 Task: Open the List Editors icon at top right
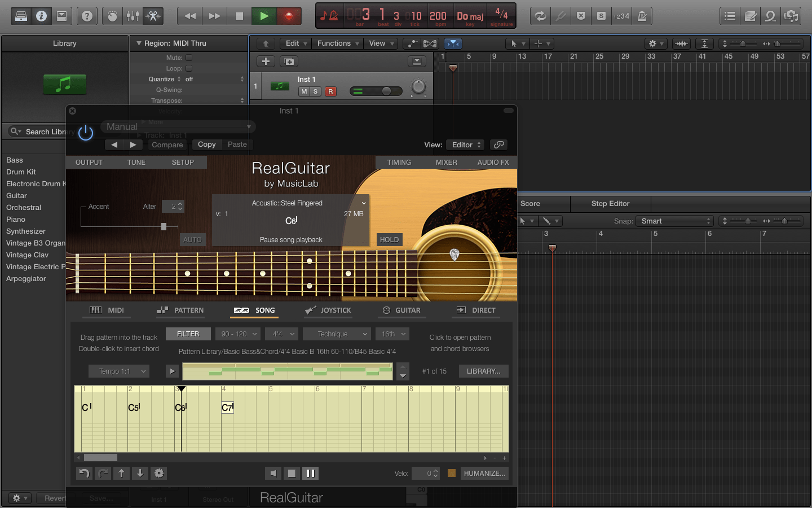[729, 16]
